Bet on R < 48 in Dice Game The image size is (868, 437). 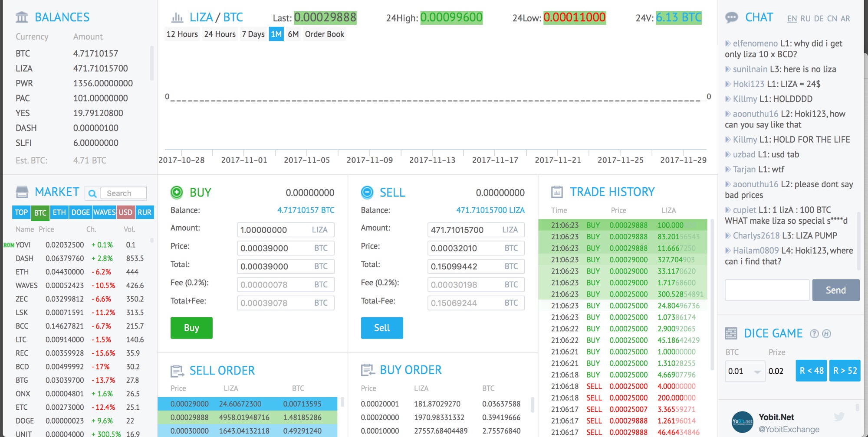click(811, 371)
